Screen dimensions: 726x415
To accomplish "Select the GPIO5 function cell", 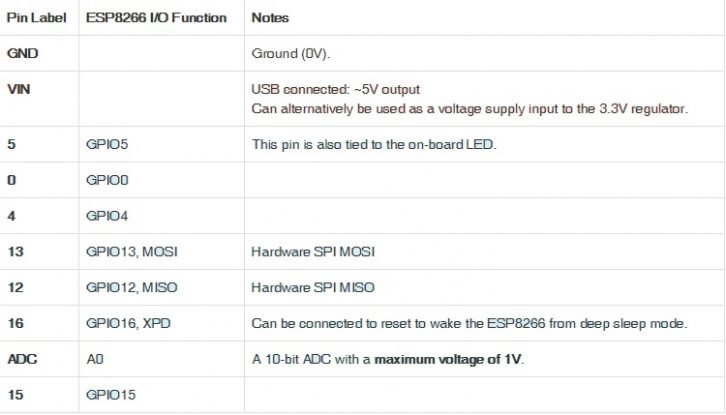I will (108, 145).
